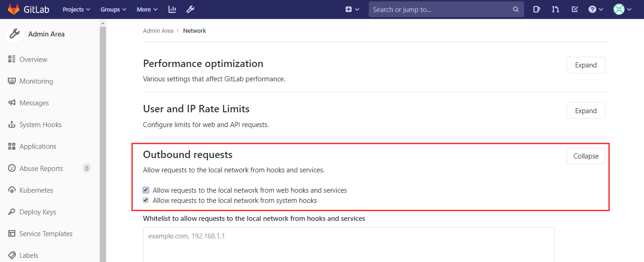Click the local network whitelist text area
Viewport: 644px width, 262px height.
(x=348, y=244)
